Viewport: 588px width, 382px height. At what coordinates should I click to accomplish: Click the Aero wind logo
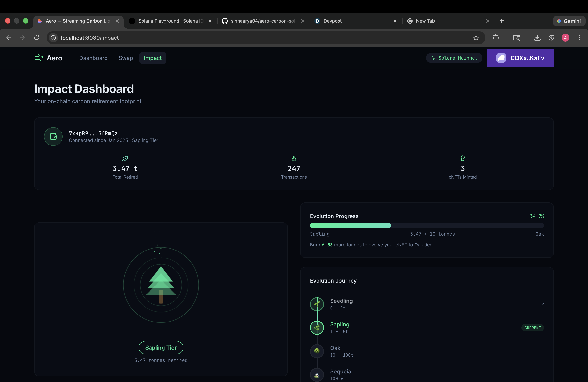(39, 58)
